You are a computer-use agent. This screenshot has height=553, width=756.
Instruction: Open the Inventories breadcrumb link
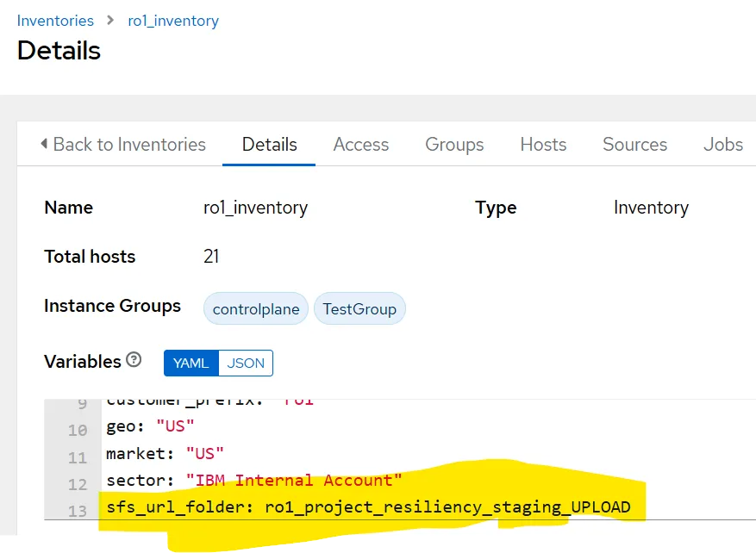(55, 21)
